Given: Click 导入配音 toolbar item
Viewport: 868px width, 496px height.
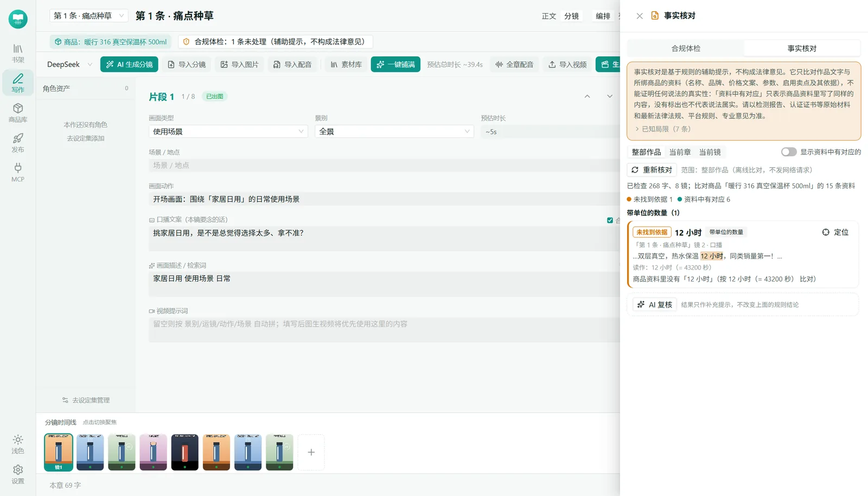Looking at the screenshot, I should 292,64.
